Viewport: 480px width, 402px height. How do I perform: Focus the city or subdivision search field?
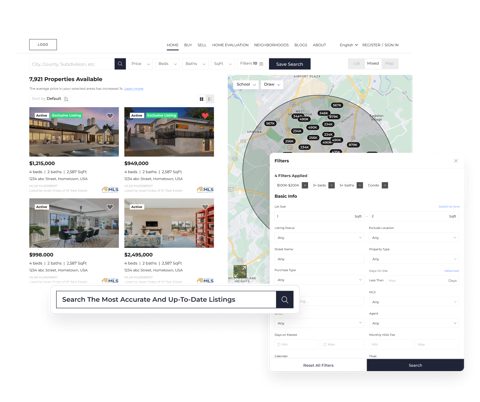click(72, 64)
